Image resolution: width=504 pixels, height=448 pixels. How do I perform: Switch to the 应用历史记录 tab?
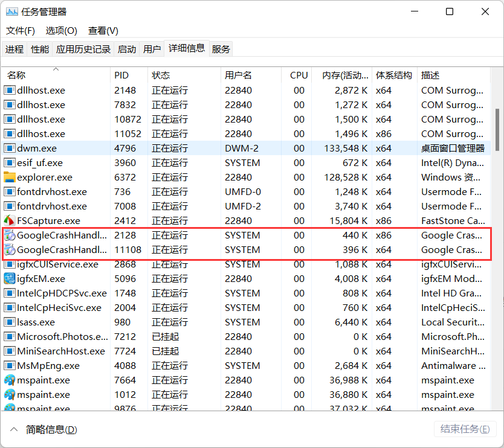83,49
